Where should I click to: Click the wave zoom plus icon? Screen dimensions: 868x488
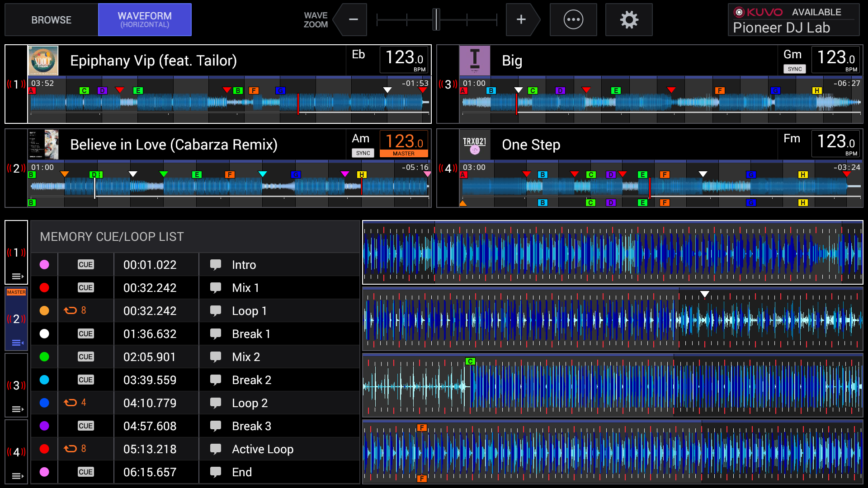(521, 20)
